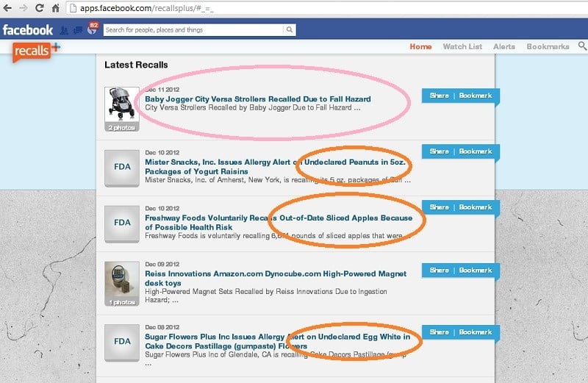588x383 pixels.
Task: Bookmark the Sugar Flowers Plus recall
Action: [476, 332]
